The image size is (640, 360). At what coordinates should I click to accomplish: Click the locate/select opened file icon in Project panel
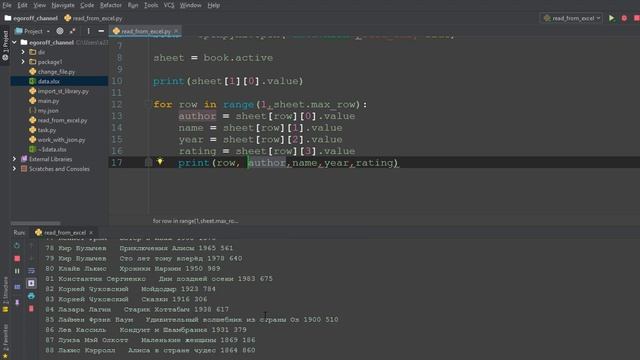(x=60, y=31)
